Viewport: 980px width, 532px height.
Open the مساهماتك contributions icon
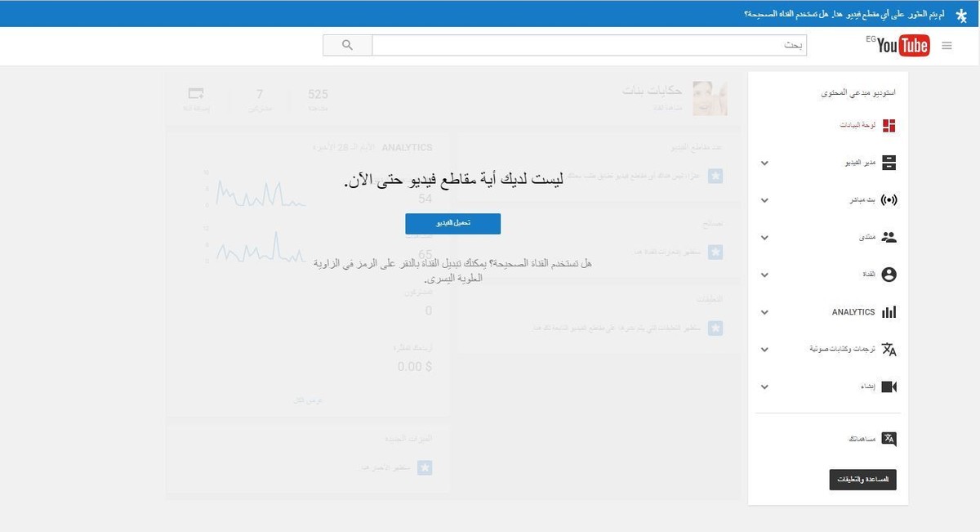pos(889,439)
